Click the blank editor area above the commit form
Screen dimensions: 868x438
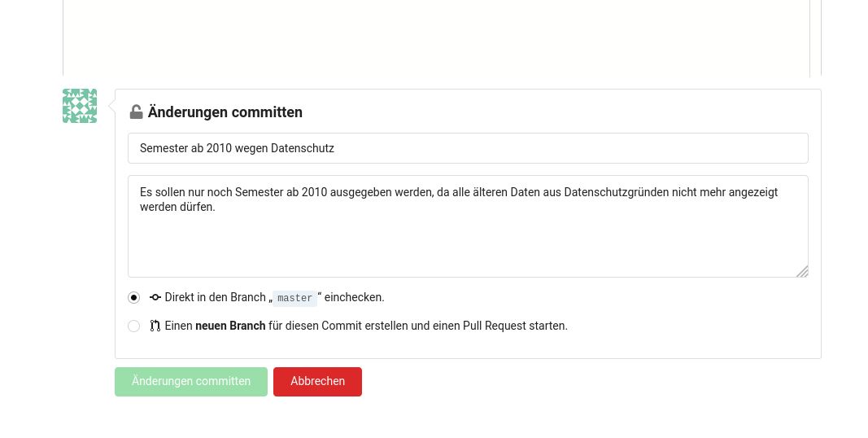tap(436, 37)
